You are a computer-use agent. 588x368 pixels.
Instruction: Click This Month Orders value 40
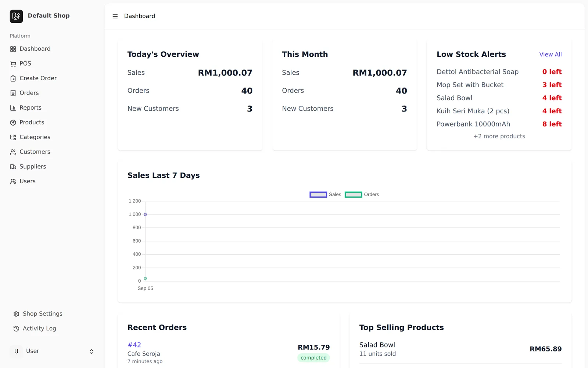401,91
